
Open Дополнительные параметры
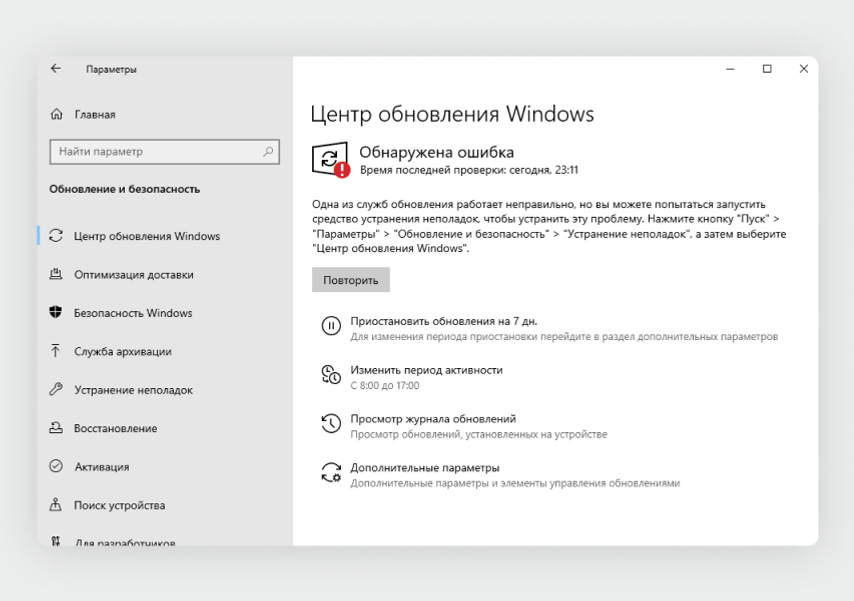pos(425,468)
